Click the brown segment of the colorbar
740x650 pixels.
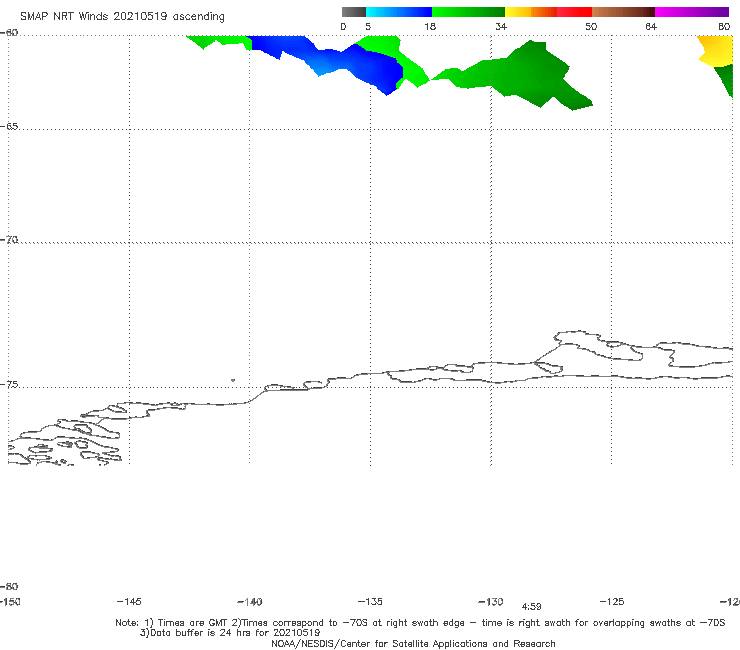point(623,12)
